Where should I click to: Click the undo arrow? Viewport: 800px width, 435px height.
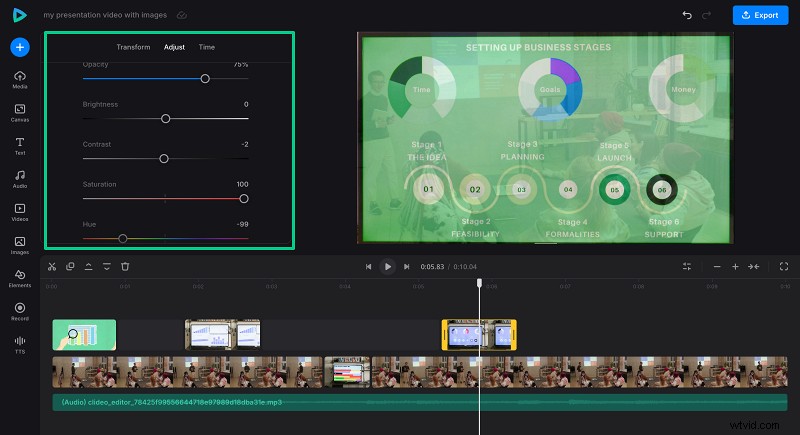(686, 16)
